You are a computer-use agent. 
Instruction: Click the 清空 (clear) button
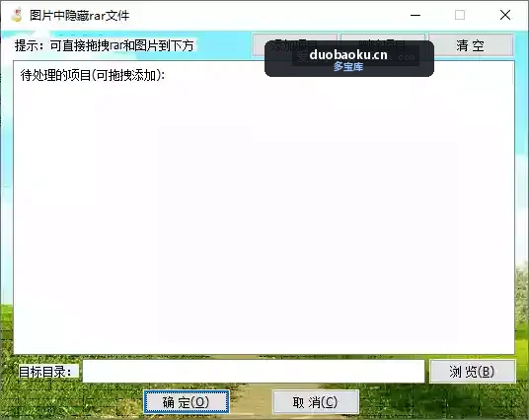(471, 44)
